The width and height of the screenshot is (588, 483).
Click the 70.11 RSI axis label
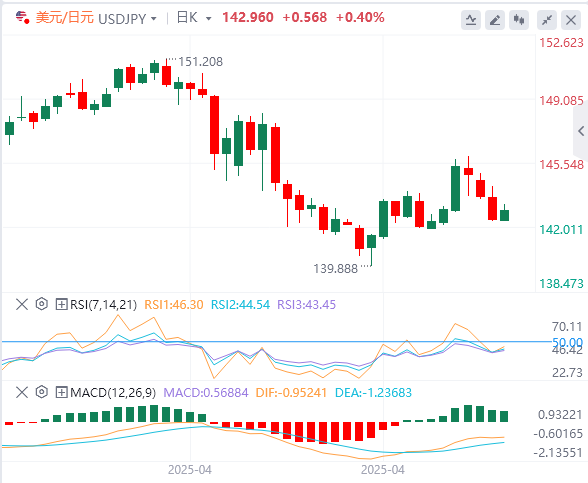(567, 327)
